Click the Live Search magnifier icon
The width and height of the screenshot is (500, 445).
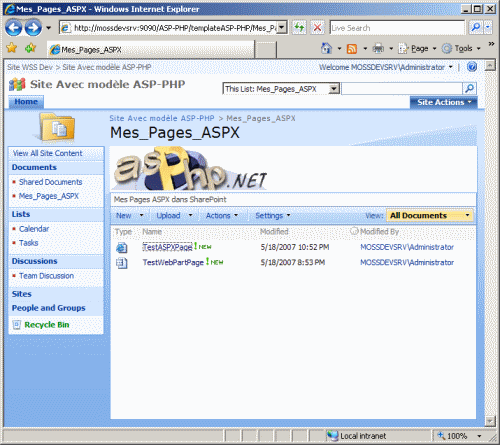476,28
